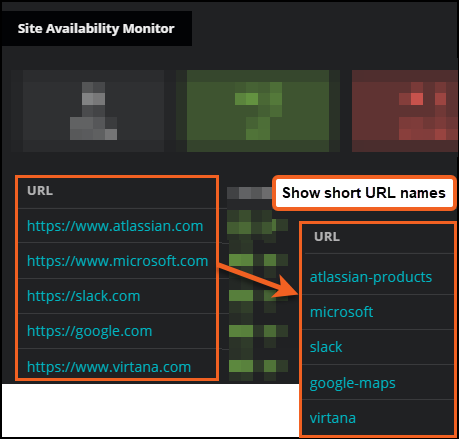Click the green status cell beside virtana.com
Screen dimensions: 459x439
pyautogui.click(x=258, y=366)
